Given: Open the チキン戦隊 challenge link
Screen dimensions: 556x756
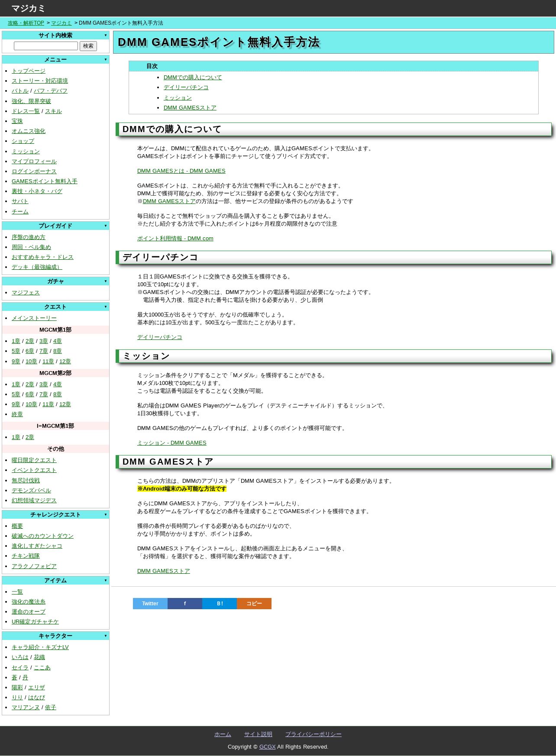Looking at the screenshot, I should (26, 556).
